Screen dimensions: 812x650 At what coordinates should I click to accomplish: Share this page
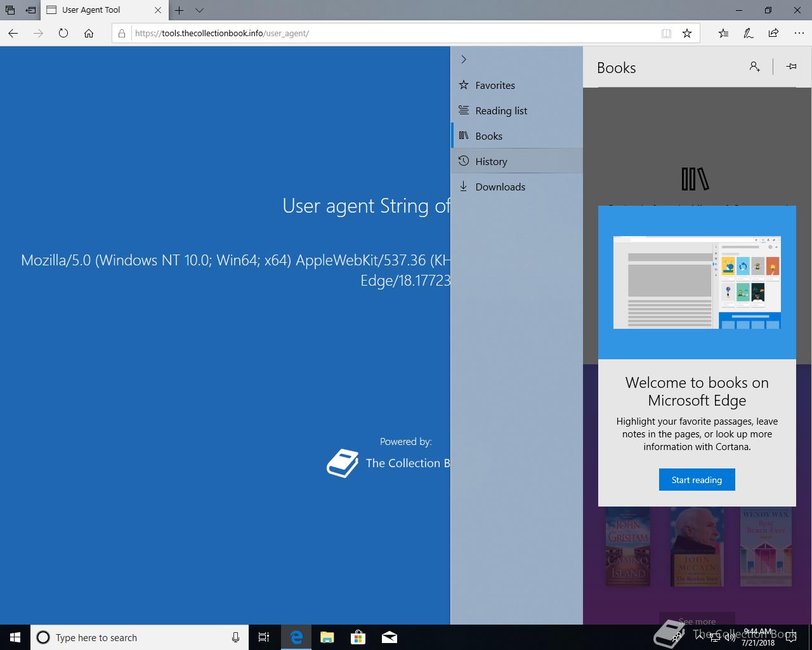pos(773,33)
